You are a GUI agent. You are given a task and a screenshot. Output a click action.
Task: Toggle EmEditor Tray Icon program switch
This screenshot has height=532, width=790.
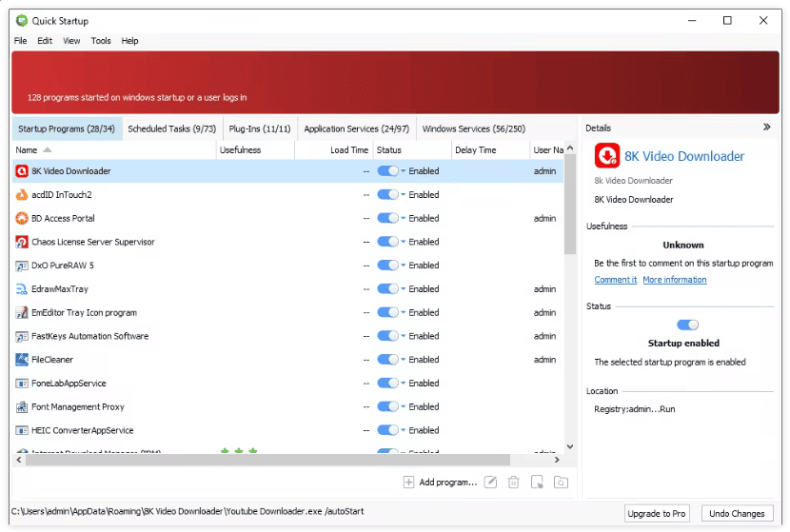[x=387, y=312]
